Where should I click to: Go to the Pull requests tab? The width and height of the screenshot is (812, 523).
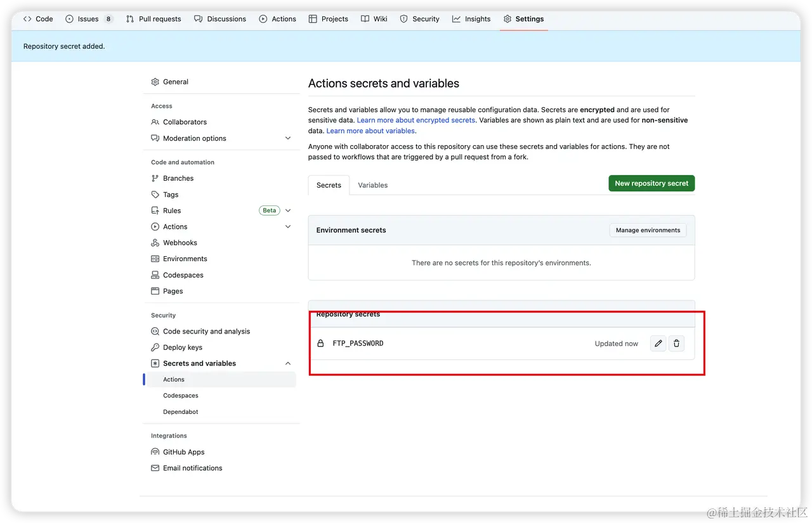click(x=154, y=19)
